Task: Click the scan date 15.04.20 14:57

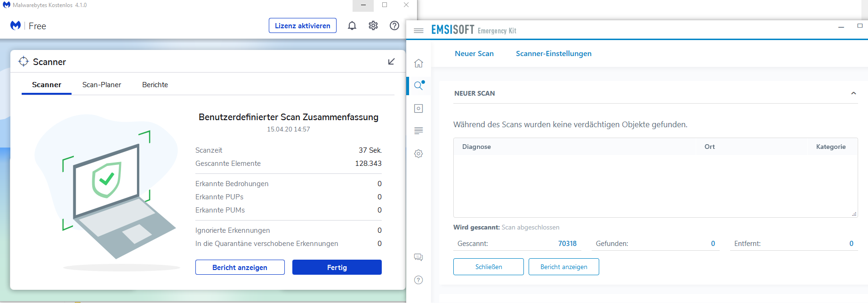Action: coord(289,129)
